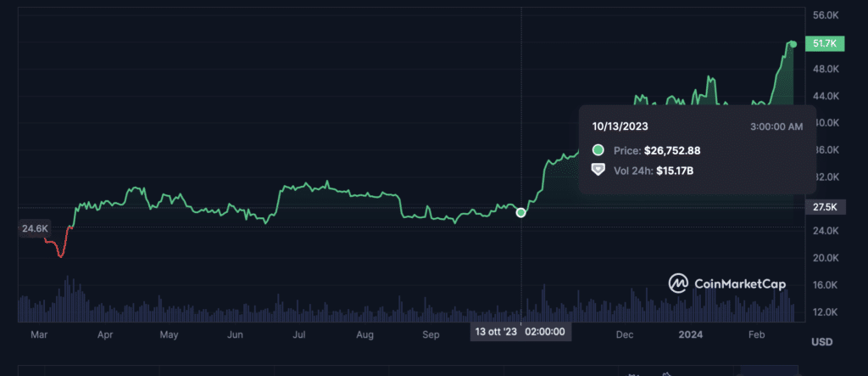The image size is (868, 376).
Task: Click the latest price dot on chart line
Action: (x=793, y=44)
